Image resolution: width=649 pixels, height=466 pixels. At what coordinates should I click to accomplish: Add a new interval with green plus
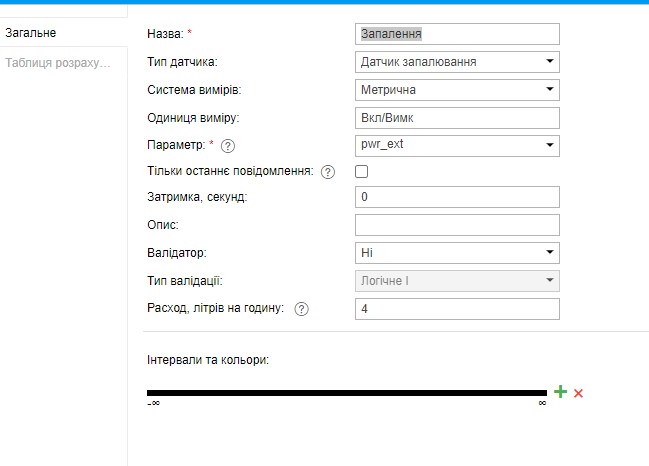(x=560, y=392)
